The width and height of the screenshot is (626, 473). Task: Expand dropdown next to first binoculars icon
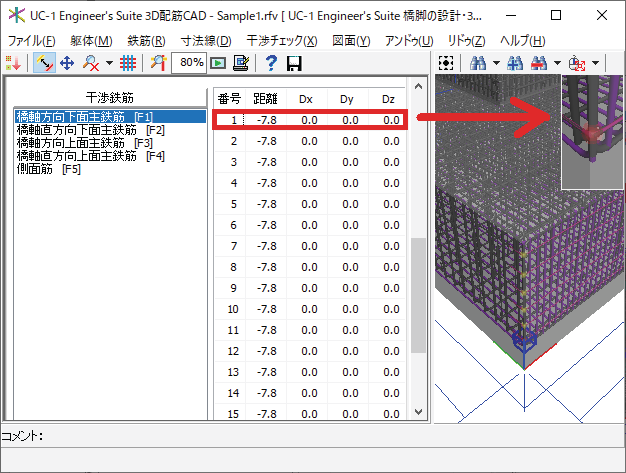point(495,63)
